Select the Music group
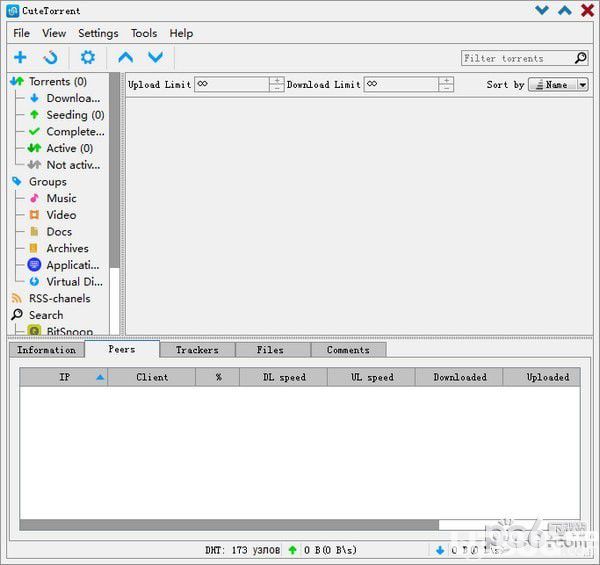The height and width of the screenshot is (565, 600). pos(53,198)
